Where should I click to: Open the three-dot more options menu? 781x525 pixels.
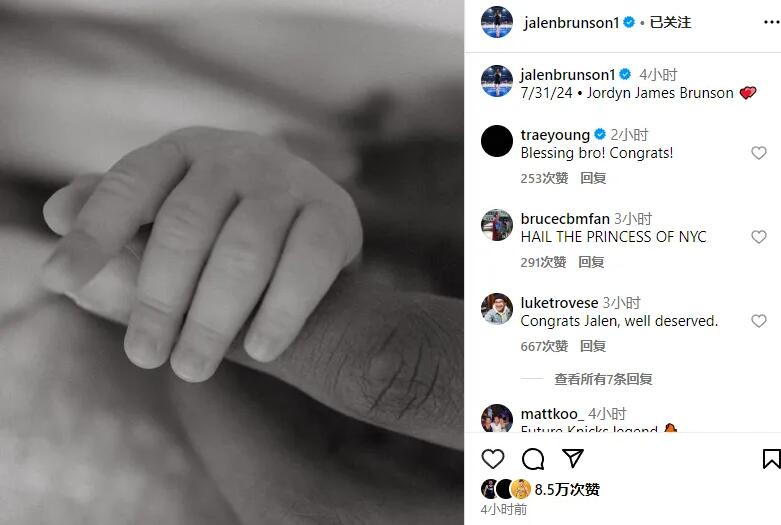click(x=772, y=22)
